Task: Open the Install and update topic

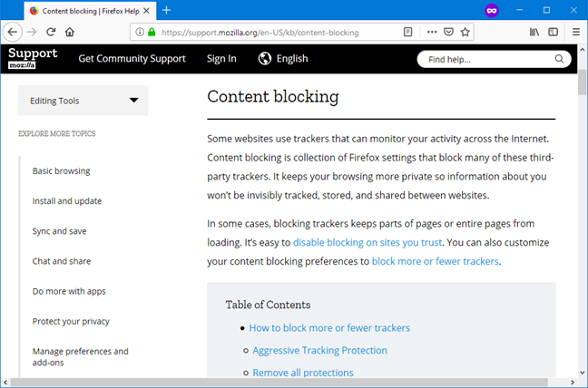Action: tap(67, 201)
